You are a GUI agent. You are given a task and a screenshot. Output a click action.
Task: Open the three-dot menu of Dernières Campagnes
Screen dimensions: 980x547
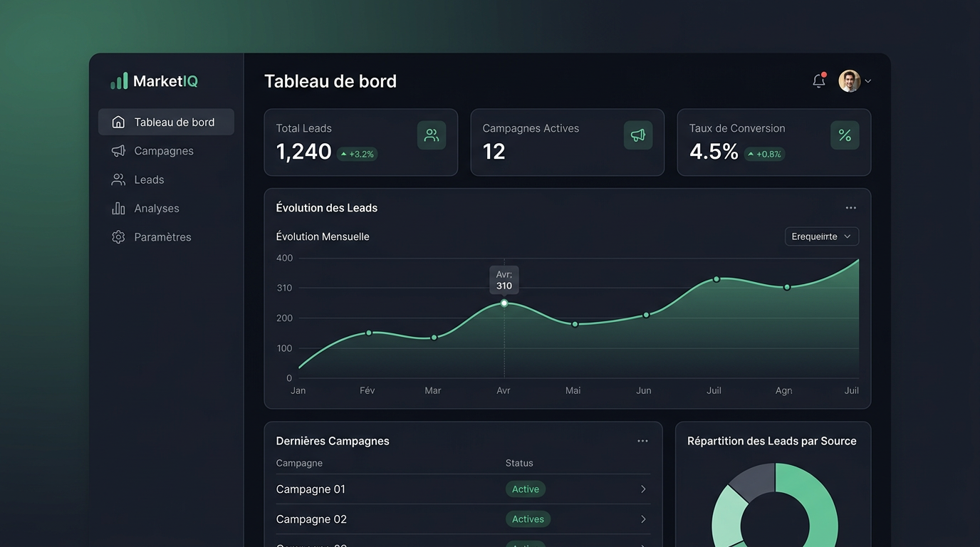tap(642, 441)
